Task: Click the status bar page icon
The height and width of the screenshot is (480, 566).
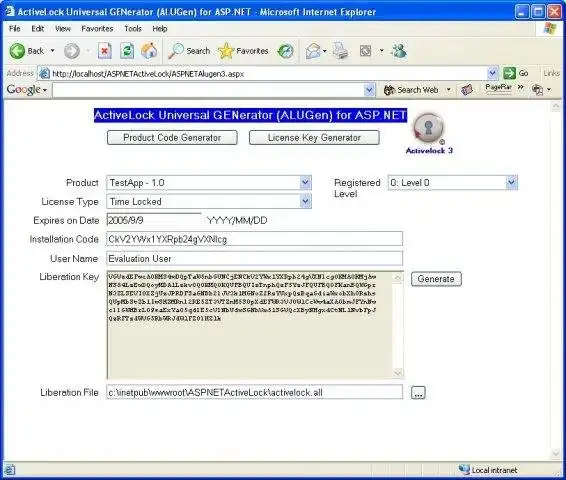Action: coord(10,470)
